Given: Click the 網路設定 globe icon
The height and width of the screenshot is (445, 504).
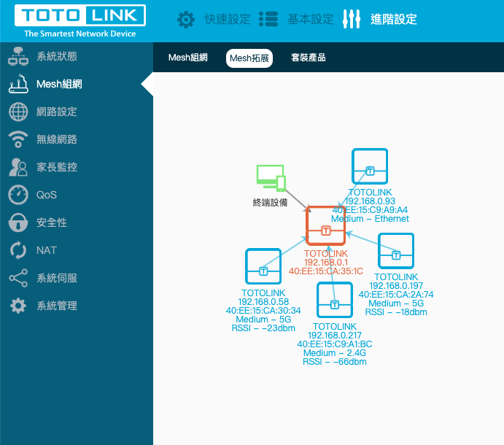Looking at the screenshot, I should coord(18,112).
